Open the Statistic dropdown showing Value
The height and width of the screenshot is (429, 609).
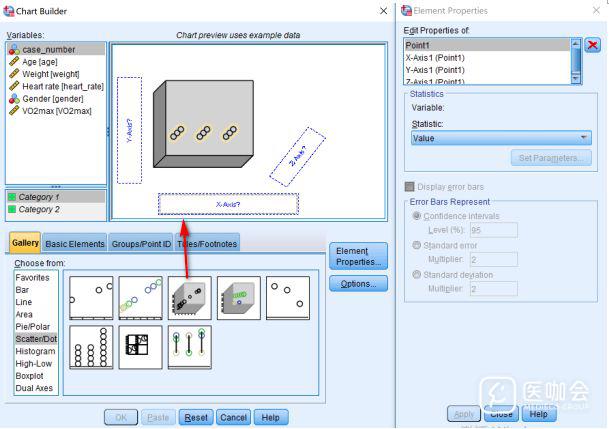(x=500, y=138)
